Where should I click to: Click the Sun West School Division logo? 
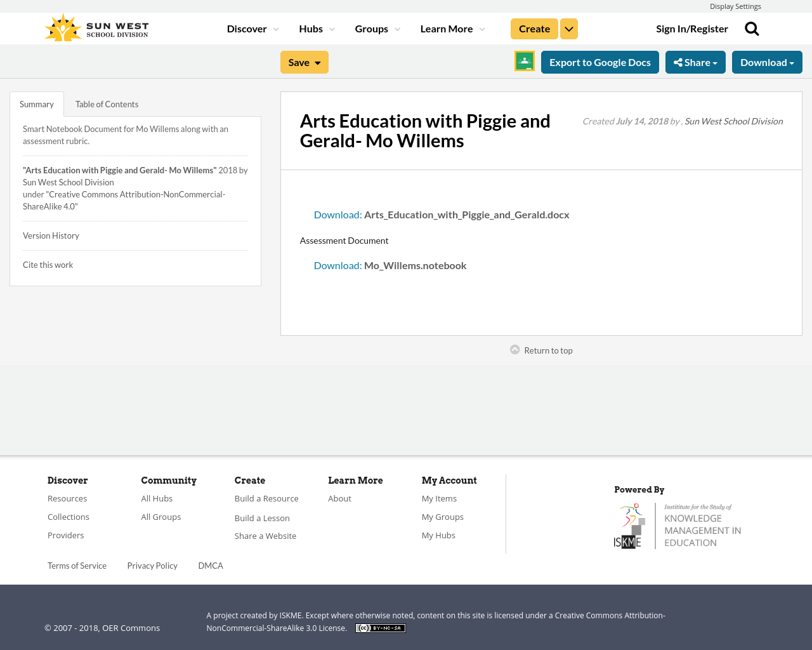95,27
